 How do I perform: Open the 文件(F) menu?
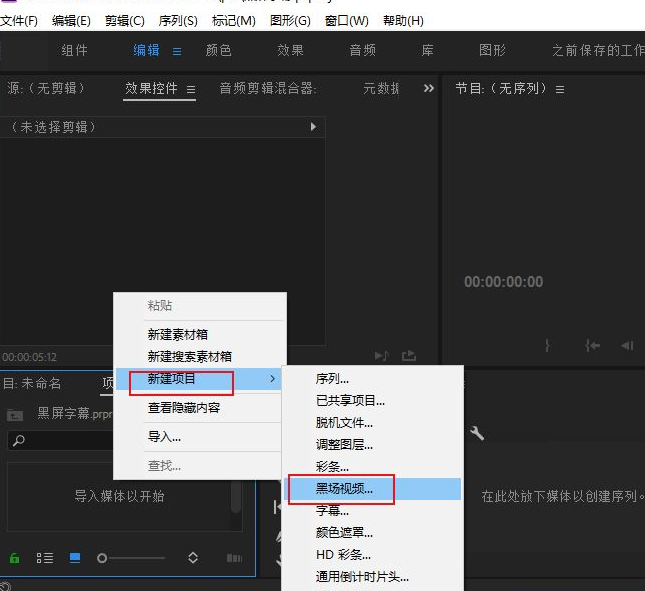click(x=19, y=21)
